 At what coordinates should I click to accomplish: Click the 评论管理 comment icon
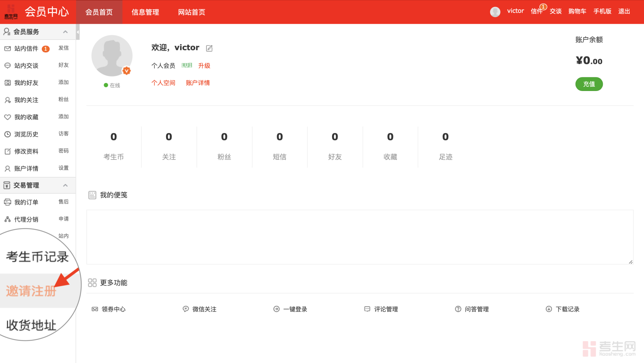click(367, 309)
